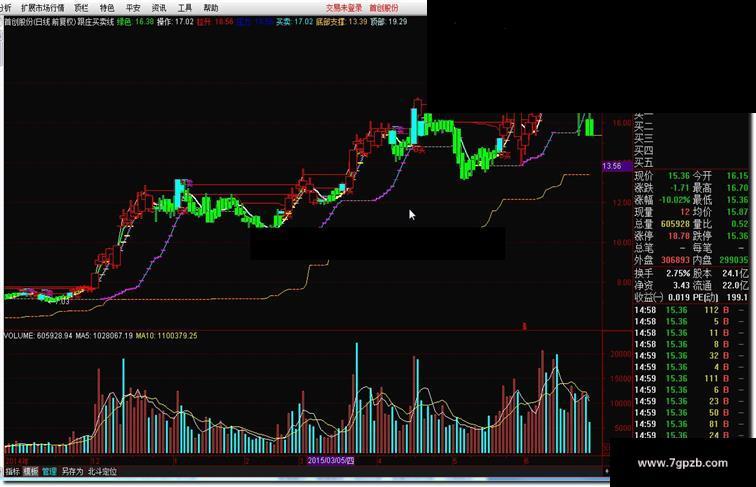Viewport: 756px width, 487px height.
Task: Click the 股本 24.1亿 value
Action: pos(735,273)
